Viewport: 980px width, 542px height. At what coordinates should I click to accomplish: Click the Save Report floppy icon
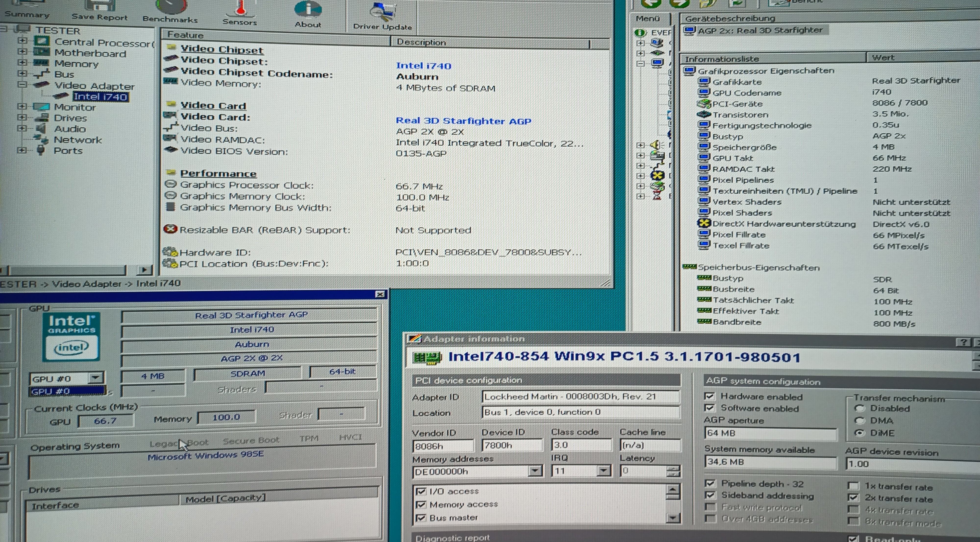point(100,5)
